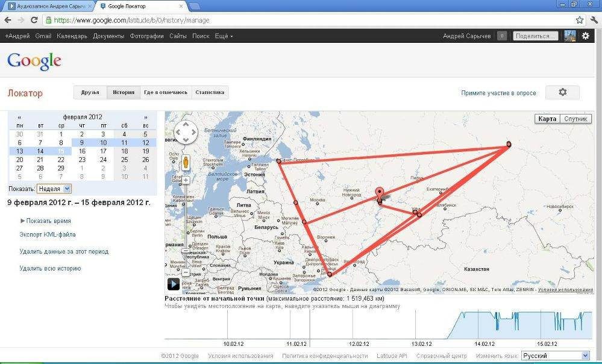This screenshot has height=364, width=602.
Task: Open Где я отмечаюсь tab
Action: [166, 92]
